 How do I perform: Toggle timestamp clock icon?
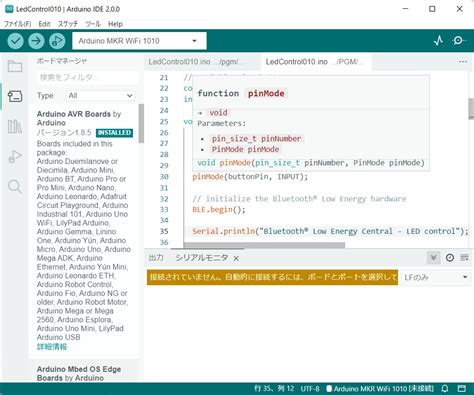click(450, 258)
